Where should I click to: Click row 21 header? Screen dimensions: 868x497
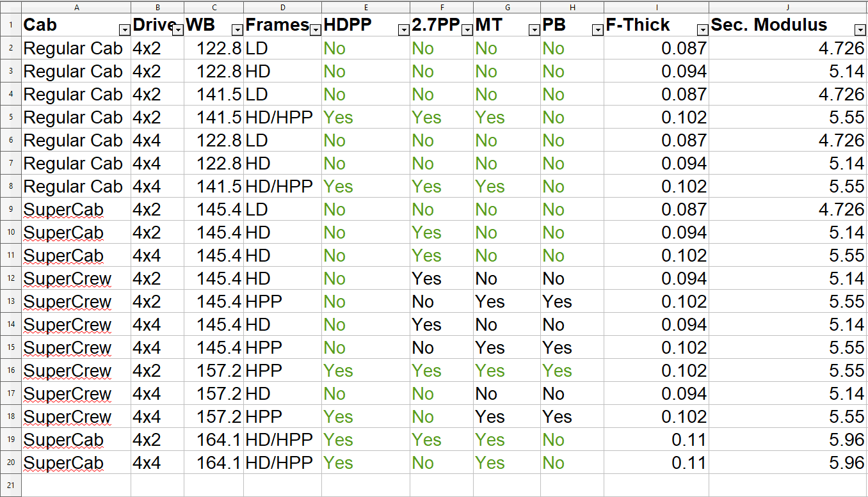(11, 485)
